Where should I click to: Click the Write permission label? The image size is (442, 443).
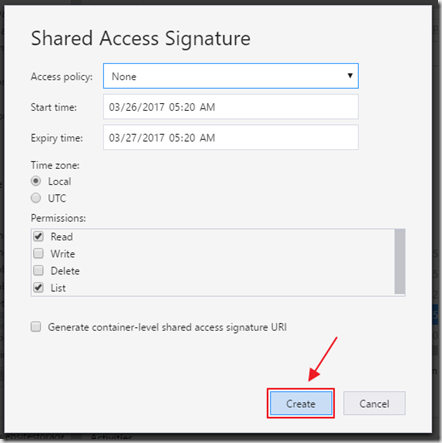coord(63,254)
